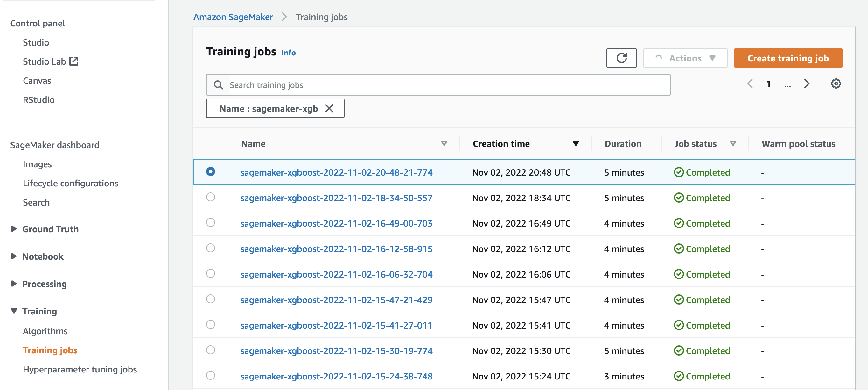Select the radio button for job ending 16-49-00-703
Screen dimensions: 868x390
click(x=211, y=223)
